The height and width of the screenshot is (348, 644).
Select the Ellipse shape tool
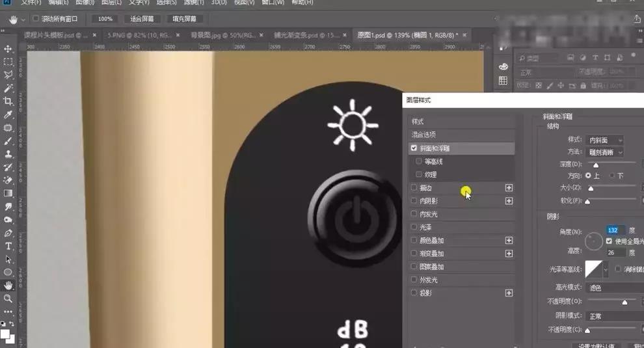(x=8, y=273)
